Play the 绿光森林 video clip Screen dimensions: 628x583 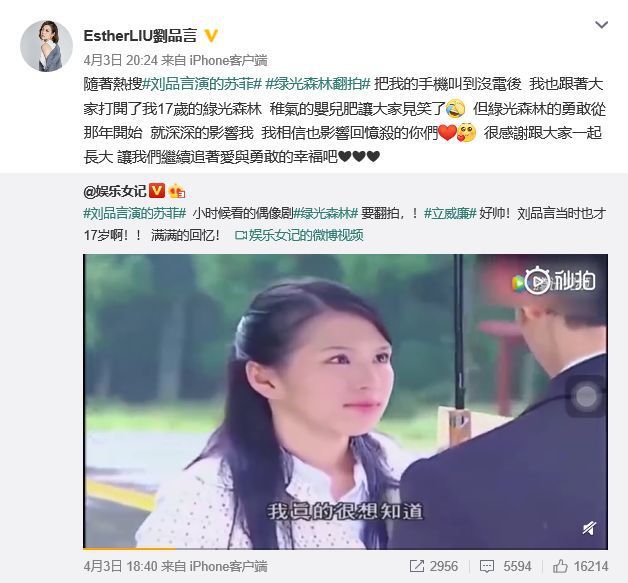click(x=345, y=401)
